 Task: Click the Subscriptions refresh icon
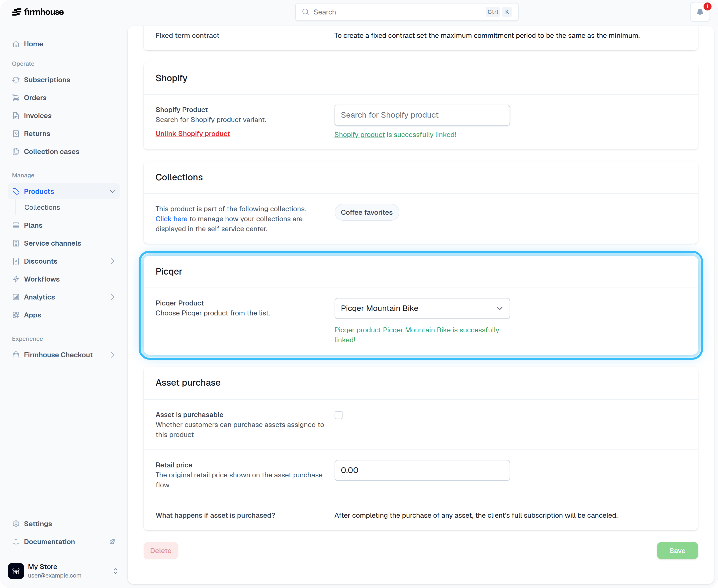(x=16, y=80)
